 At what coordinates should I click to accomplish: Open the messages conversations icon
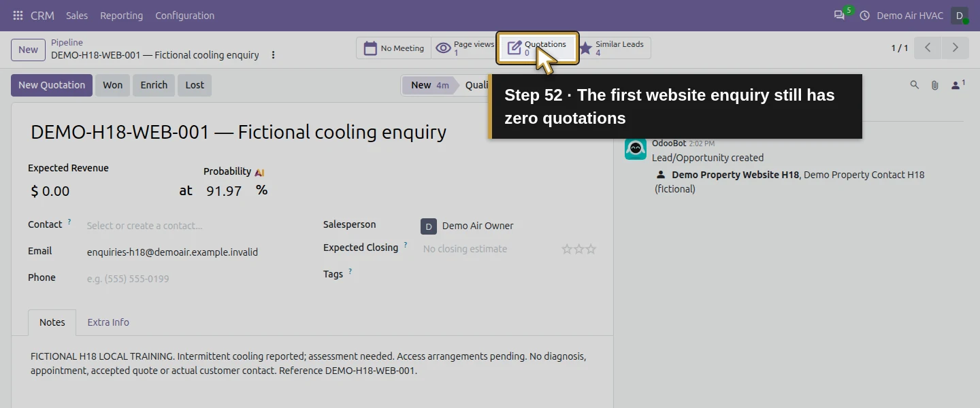point(839,15)
